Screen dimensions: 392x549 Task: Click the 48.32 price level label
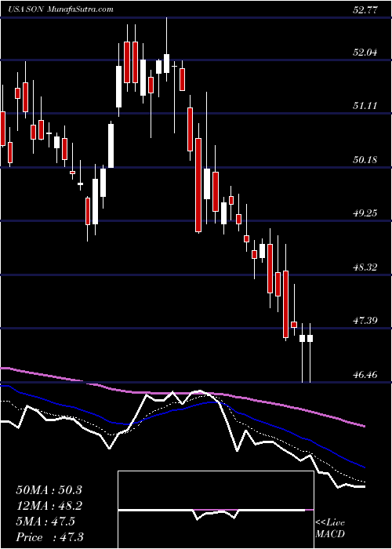pyautogui.click(x=365, y=267)
